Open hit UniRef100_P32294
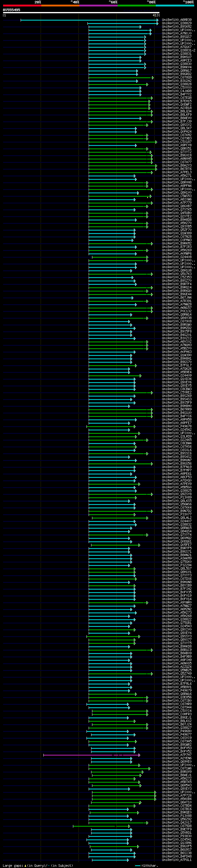This screenshot has width=197, height=868. 177,565
